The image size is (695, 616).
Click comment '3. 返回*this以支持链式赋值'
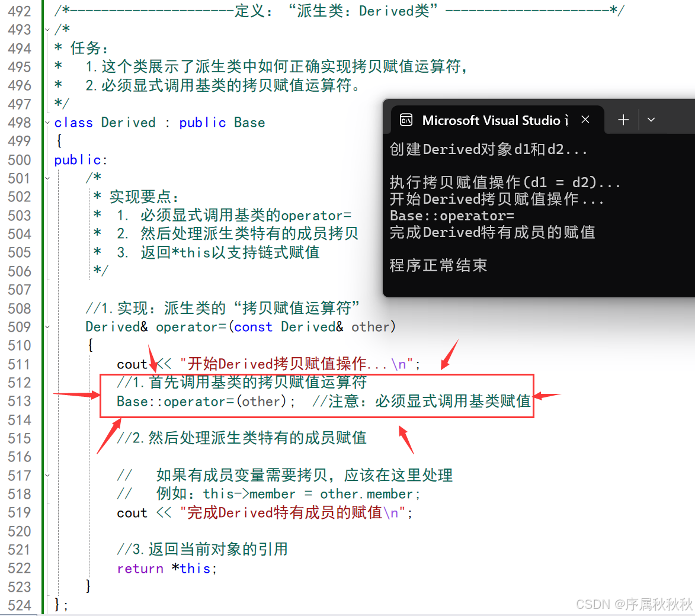pos(218,252)
